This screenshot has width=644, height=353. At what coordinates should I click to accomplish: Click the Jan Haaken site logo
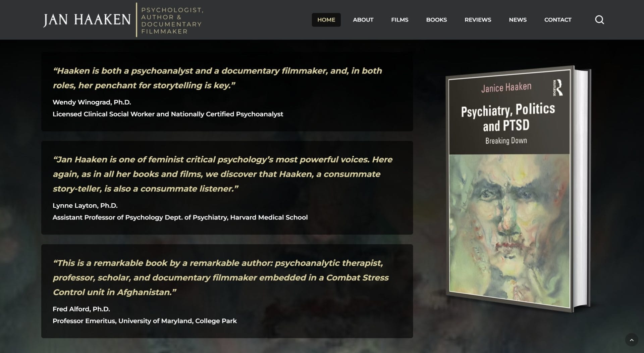87,20
